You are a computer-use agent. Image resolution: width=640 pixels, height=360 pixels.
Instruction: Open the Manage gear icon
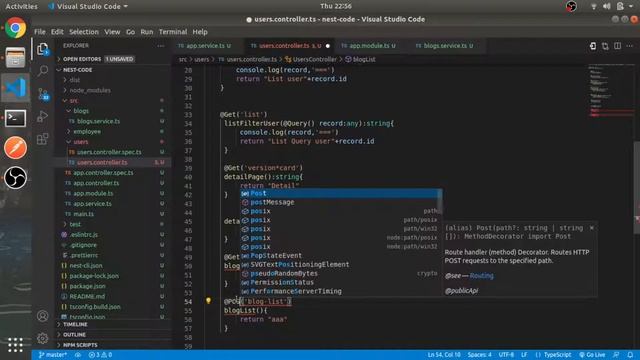[x=42, y=338]
